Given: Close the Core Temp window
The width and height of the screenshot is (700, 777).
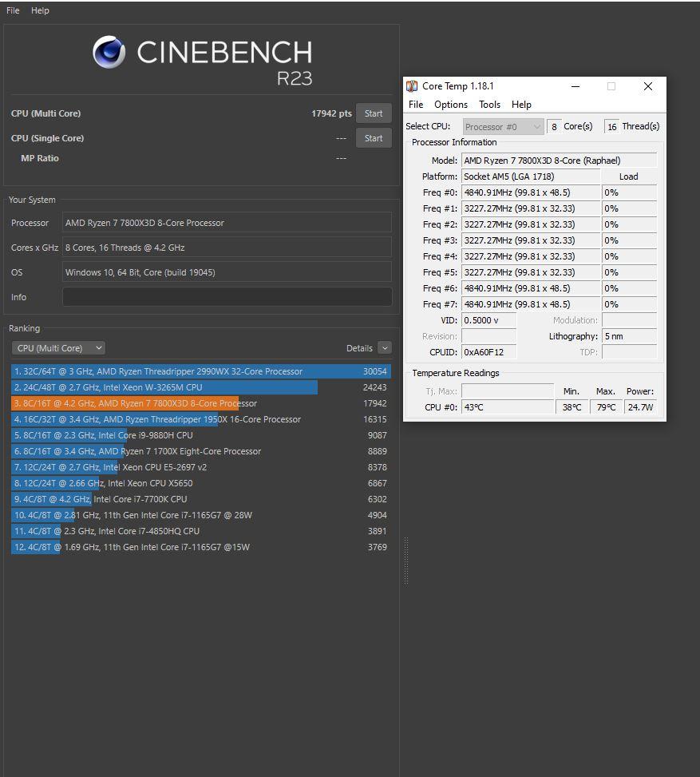Looking at the screenshot, I should pos(648,86).
